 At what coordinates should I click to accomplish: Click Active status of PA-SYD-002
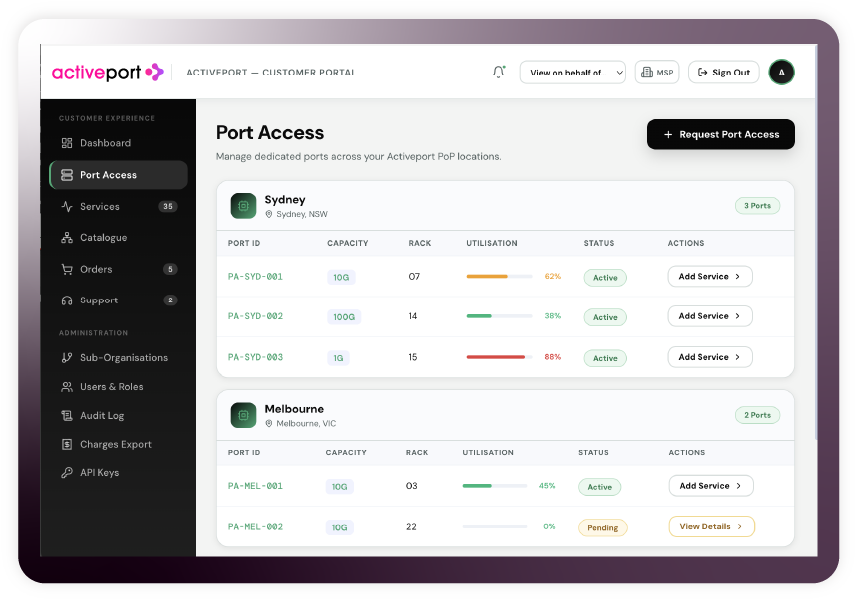point(605,317)
